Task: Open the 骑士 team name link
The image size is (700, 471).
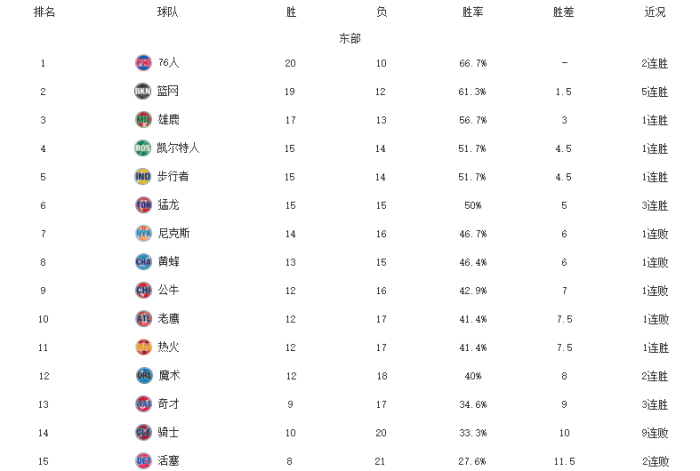Action: point(169,432)
